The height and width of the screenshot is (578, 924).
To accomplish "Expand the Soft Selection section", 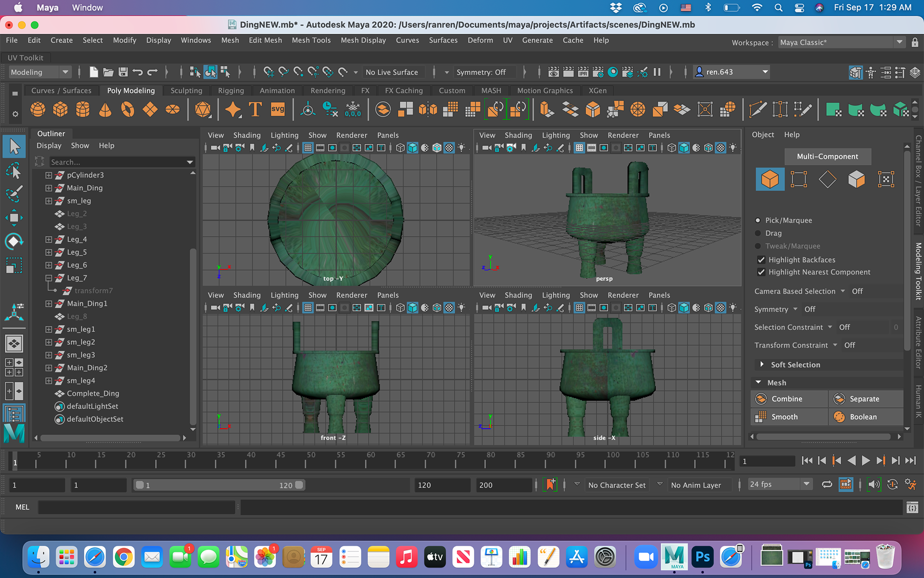I will tap(762, 365).
